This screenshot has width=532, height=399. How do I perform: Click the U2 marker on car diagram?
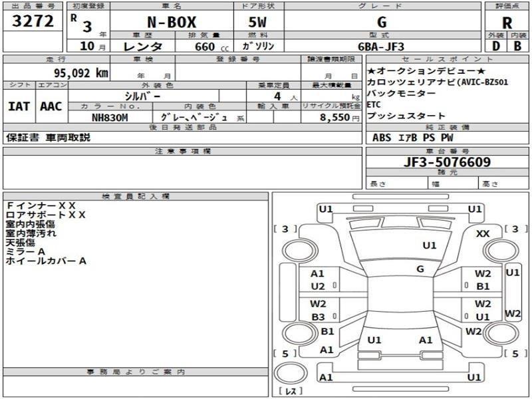click(x=318, y=287)
